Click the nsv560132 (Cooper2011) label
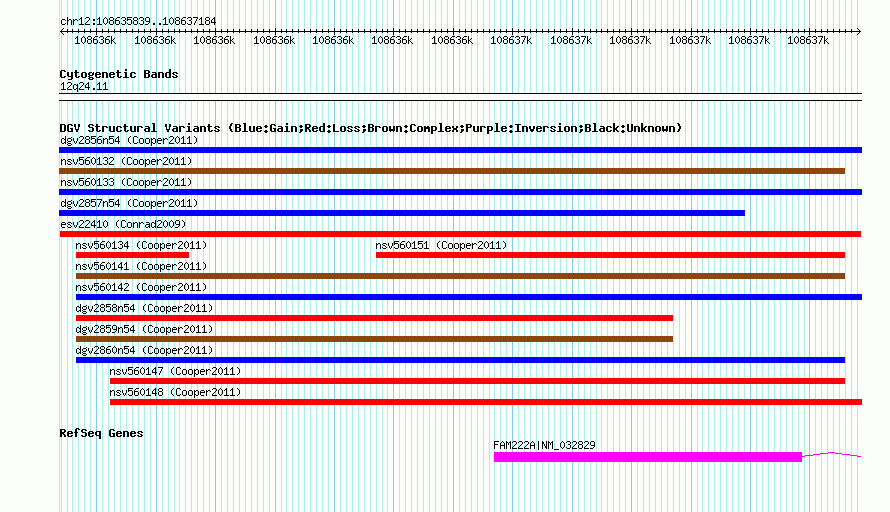The height and width of the screenshot is (512, 890). pyautogui.click(x=126, y=161)
